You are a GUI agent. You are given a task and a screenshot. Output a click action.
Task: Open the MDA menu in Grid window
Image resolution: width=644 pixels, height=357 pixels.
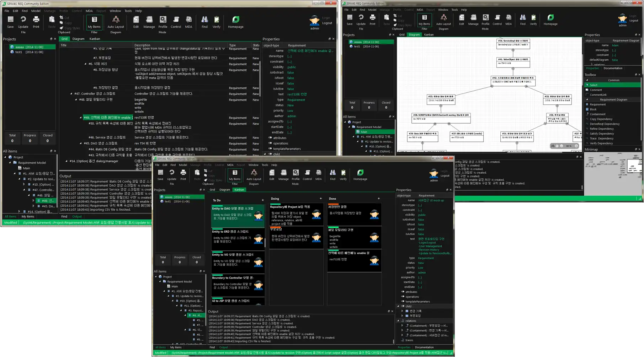coord(89,11)
